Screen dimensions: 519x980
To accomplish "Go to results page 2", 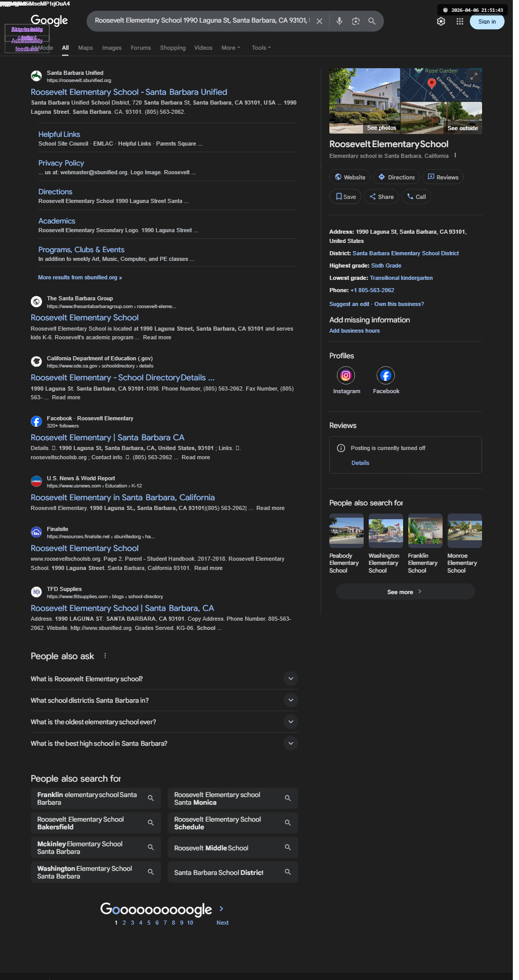I will pyautogui.click(x=124, y=923).
